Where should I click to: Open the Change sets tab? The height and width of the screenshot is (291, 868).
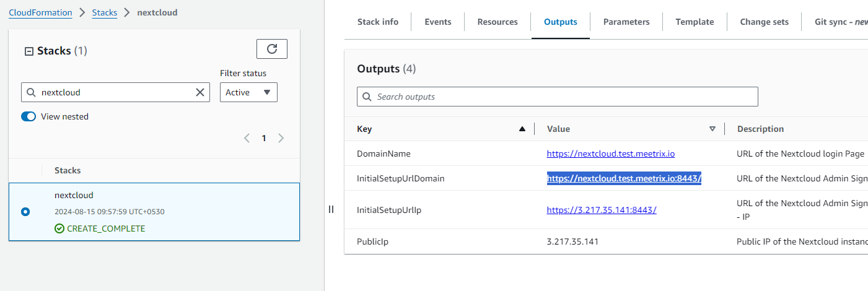(x=765, y=22)
